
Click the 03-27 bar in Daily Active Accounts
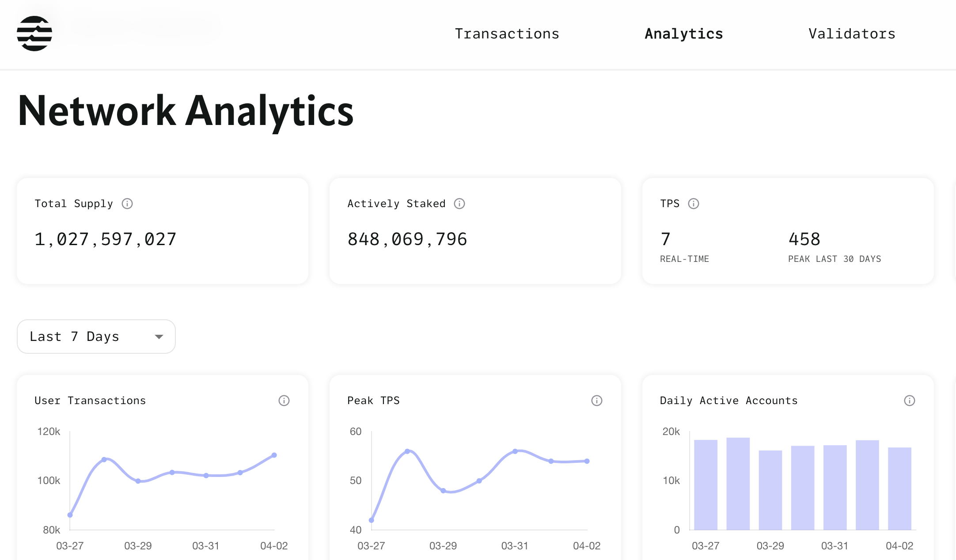click(x=706, y=485)
